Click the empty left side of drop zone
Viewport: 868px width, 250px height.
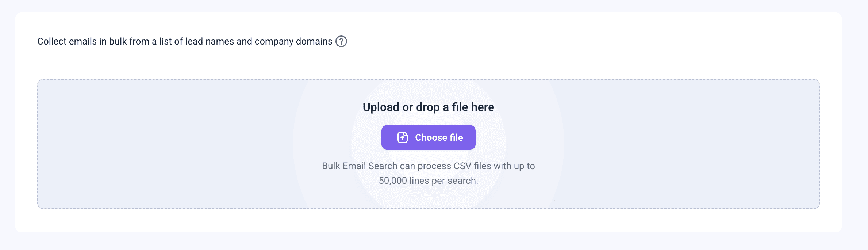(x=164, y=144)
